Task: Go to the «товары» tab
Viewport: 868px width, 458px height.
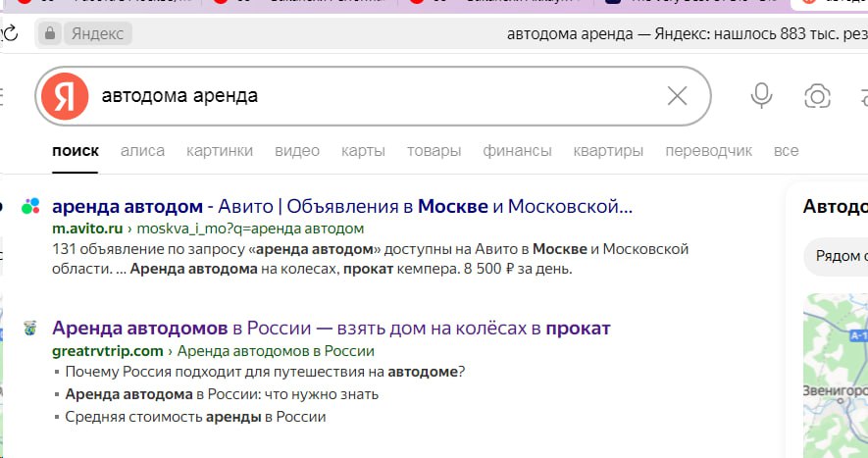Action: [434, 151]
